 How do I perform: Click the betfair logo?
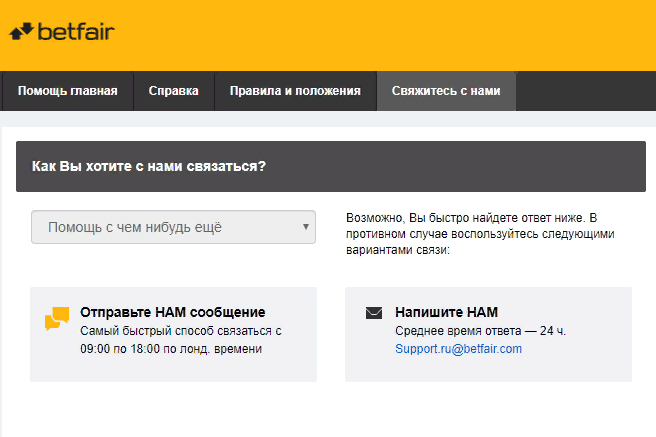pos(62,31)
